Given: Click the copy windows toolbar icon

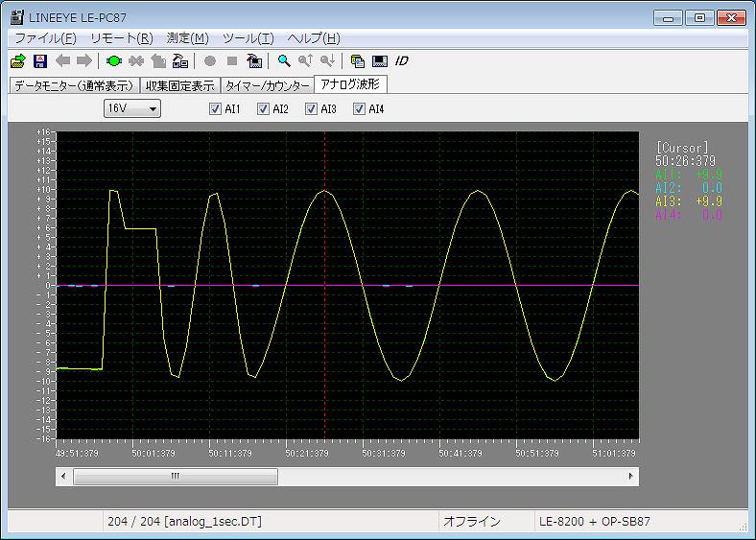Looking at the screenshot, I should coord(358,60).
